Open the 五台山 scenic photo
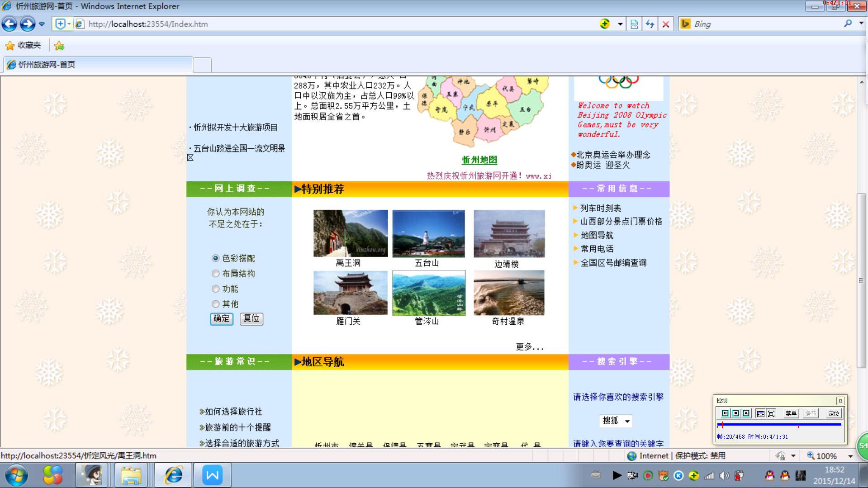The image size is (868, 488). [429, 233]
